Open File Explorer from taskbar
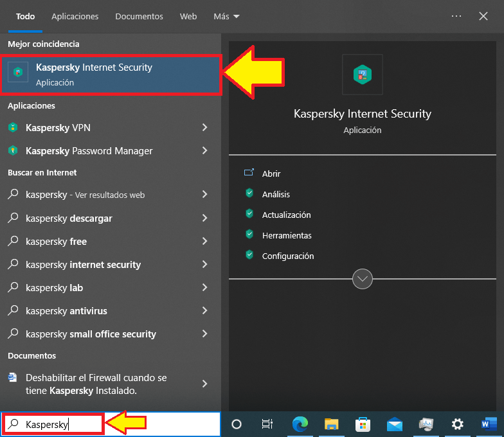The image size is (504, 437). [x=331, y=424]
